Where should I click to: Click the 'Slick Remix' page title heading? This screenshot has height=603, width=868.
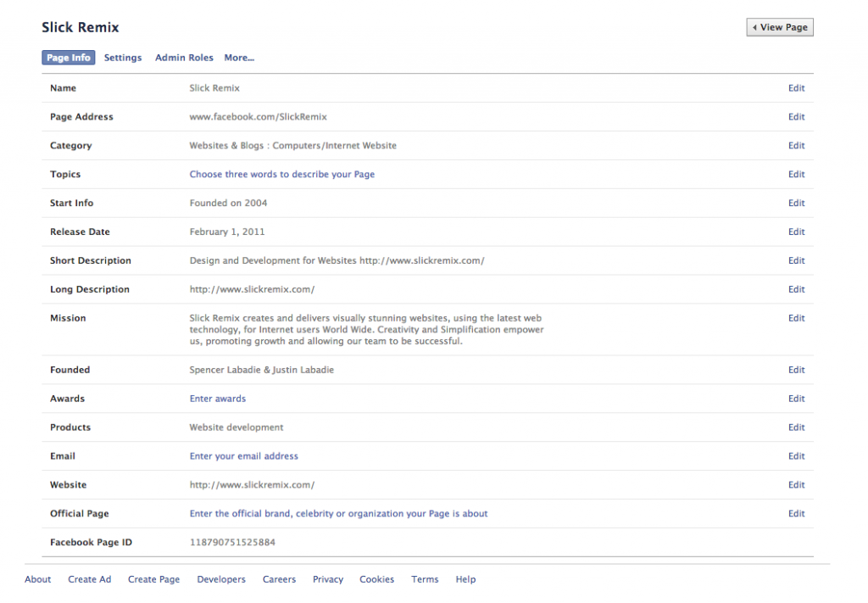tap(81, 27)
